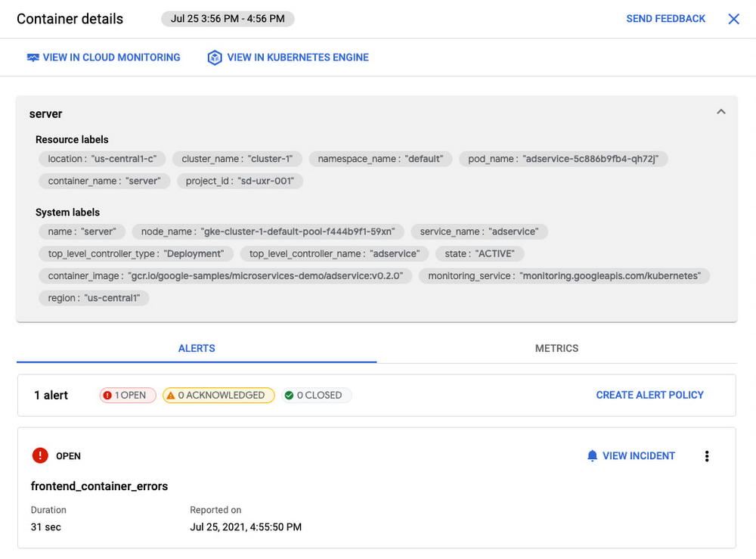Switch to the Metrics tab

coord(556,348)
